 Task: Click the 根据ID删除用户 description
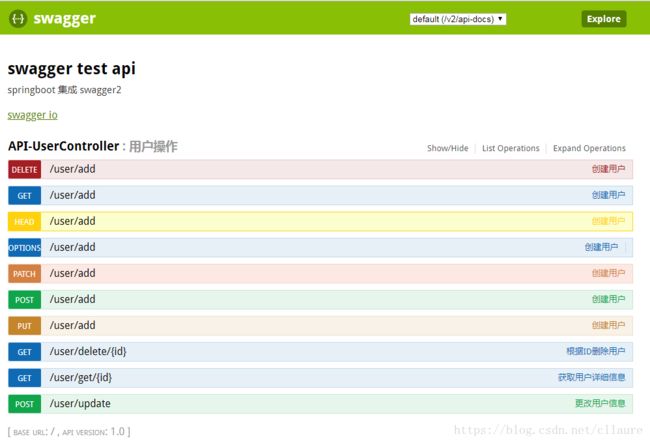(x=596, y=351)
